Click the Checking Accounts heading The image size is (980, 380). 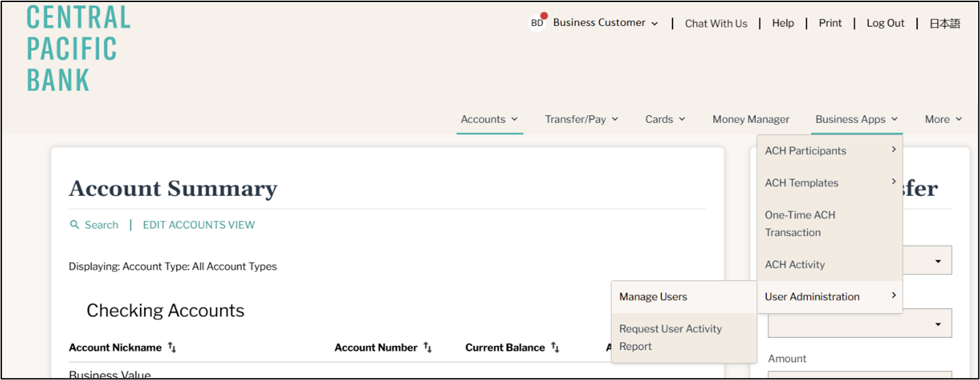tap(165, 310)
